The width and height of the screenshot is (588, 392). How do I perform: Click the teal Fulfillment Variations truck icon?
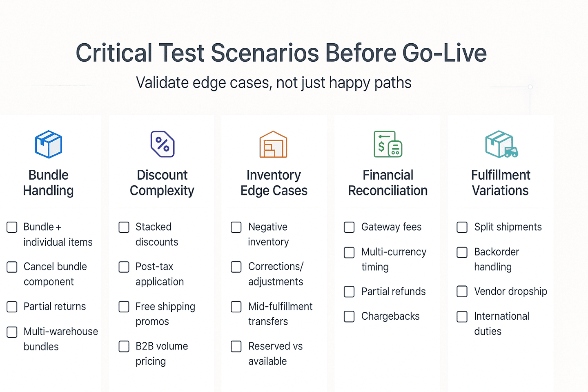[x=501, y=144]
